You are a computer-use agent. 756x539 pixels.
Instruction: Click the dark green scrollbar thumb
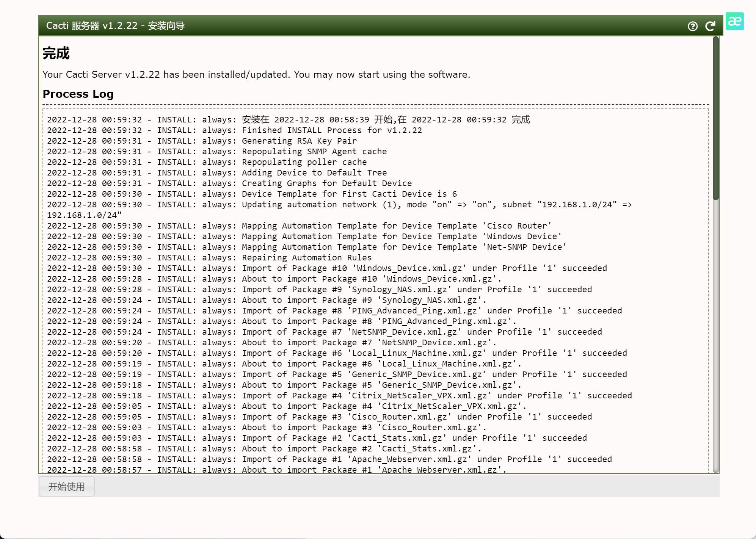pos(715,118)
